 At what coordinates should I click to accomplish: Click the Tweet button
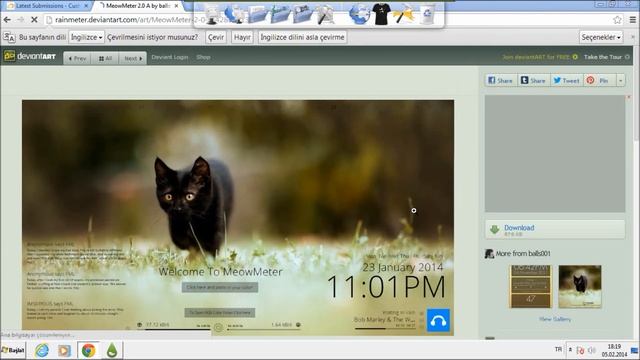(x=567, y=80)
